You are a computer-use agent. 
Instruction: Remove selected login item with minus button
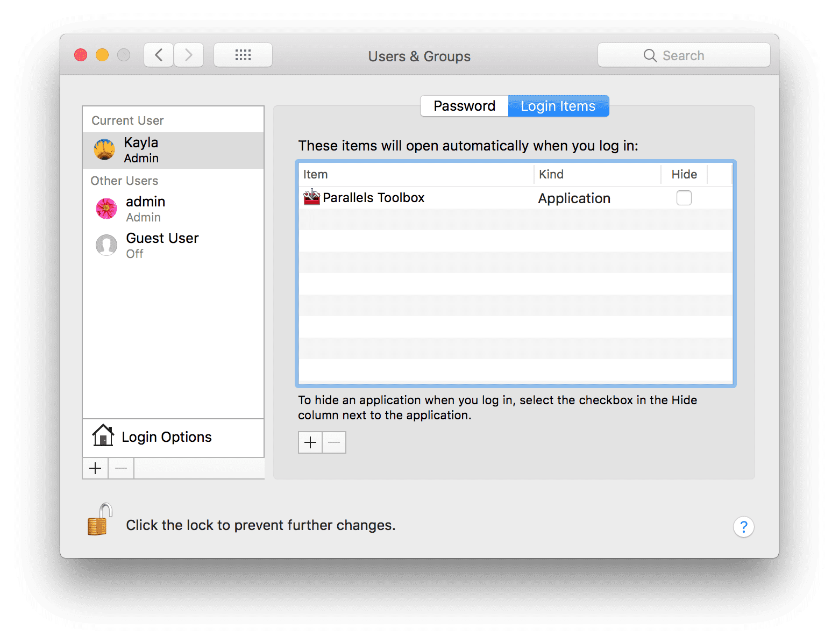[333, 442]
